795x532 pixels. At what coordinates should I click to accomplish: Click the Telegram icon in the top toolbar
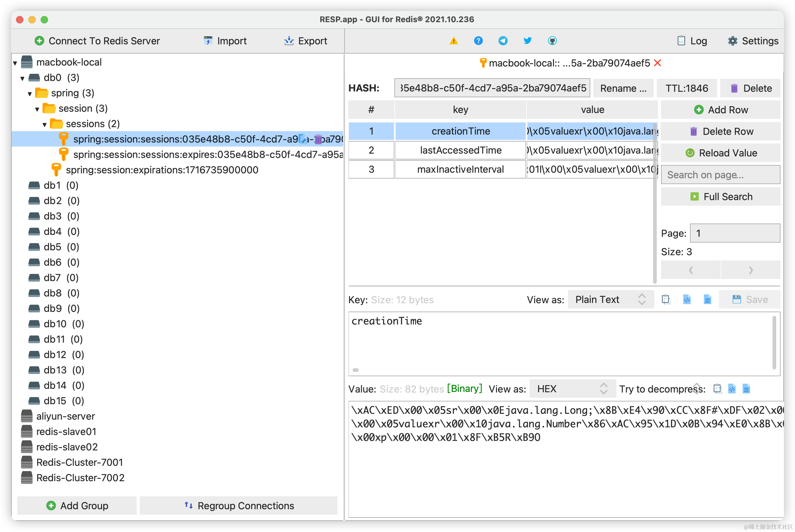coord(503,41)
